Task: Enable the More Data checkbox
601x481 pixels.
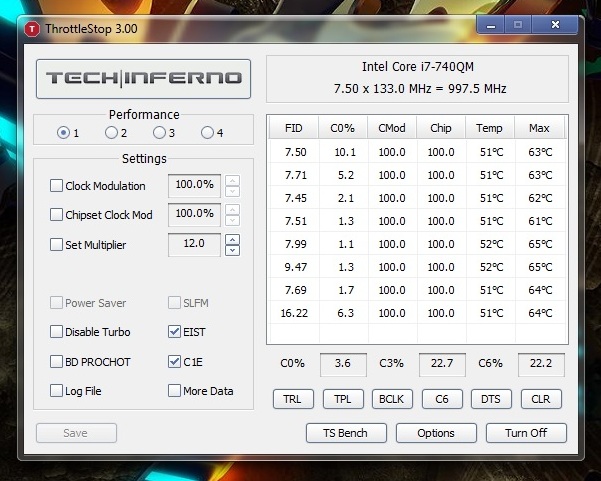Action: pos(174,391)
